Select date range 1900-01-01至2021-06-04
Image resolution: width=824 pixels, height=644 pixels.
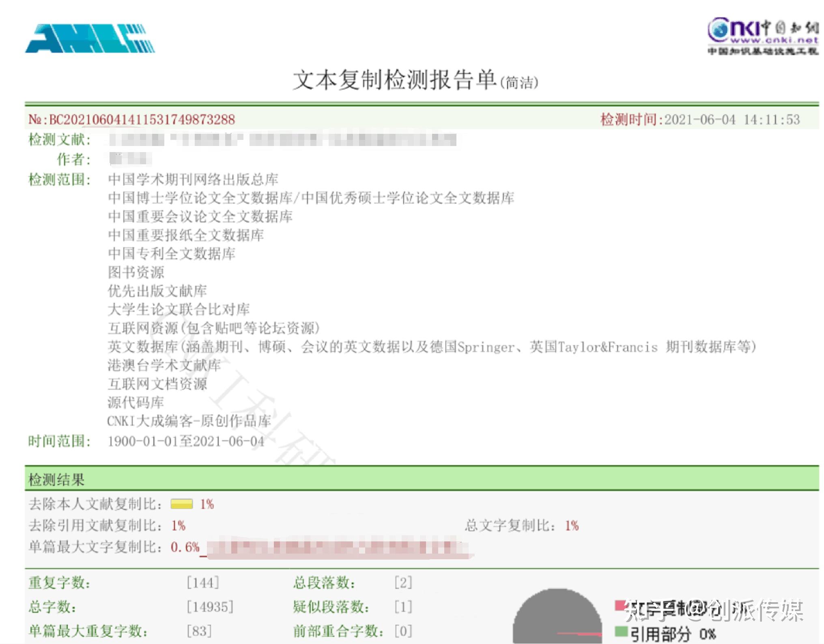(186, 441)
